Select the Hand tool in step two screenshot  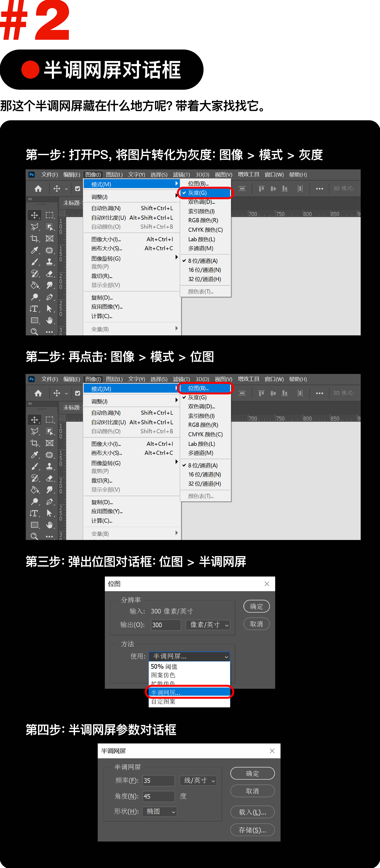50,525
